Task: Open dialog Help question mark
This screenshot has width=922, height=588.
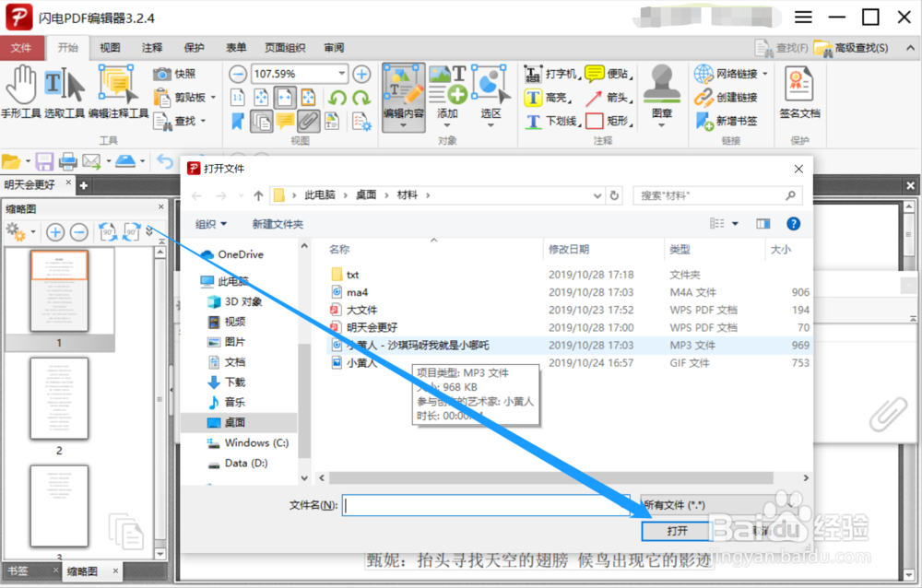Action: pos(793,223)
